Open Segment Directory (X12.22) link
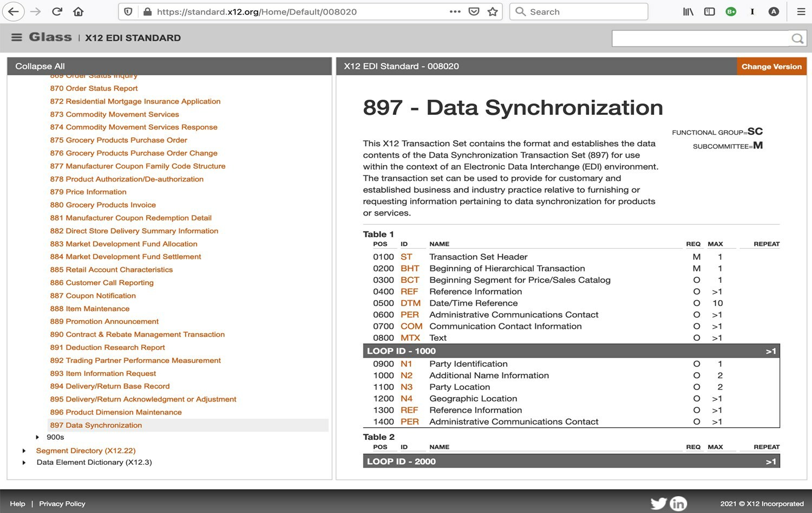 tap(86, 451)
